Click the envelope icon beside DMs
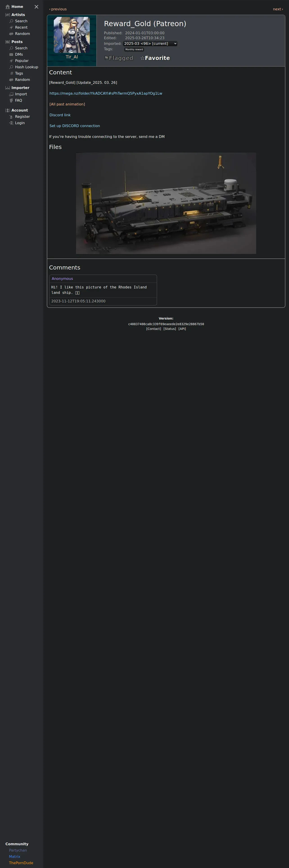Viewport: 289px width, 868px height. click(x=11, y=55)
